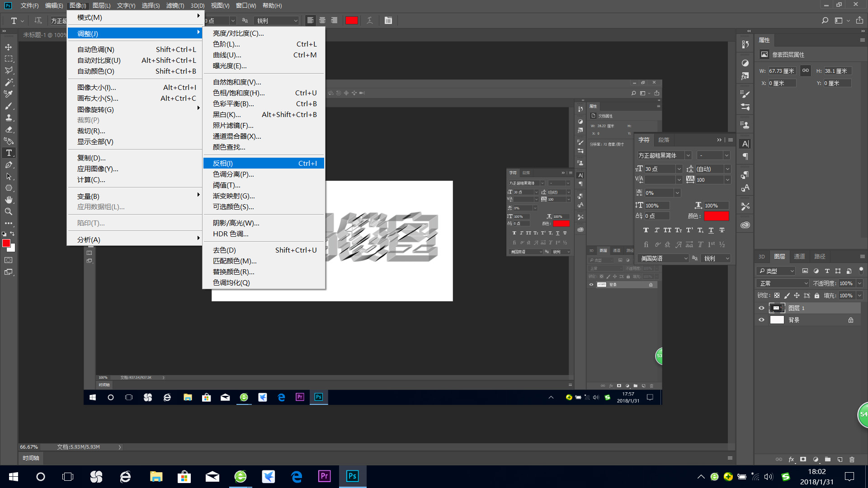The image size is (868, 488).
Task: Click the Faux Bold style icon
Action: pyautogui.click(x=646, y=230)
